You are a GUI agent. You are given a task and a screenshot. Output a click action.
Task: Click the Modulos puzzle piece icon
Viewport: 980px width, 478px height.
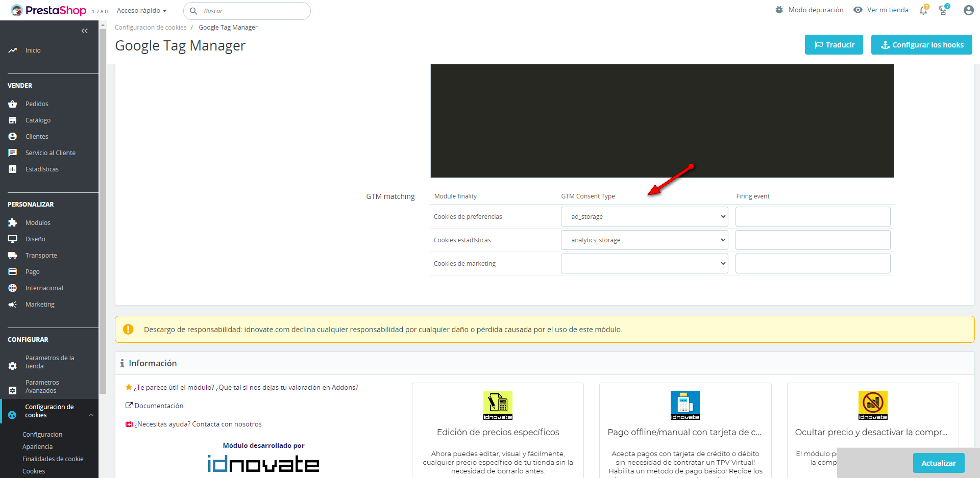tap(13, 223)
